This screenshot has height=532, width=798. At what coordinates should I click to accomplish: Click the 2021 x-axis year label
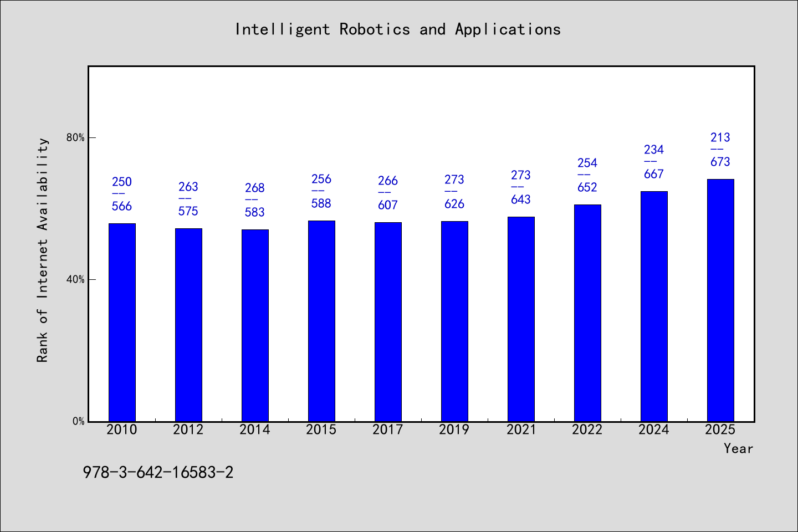point(521,429)
